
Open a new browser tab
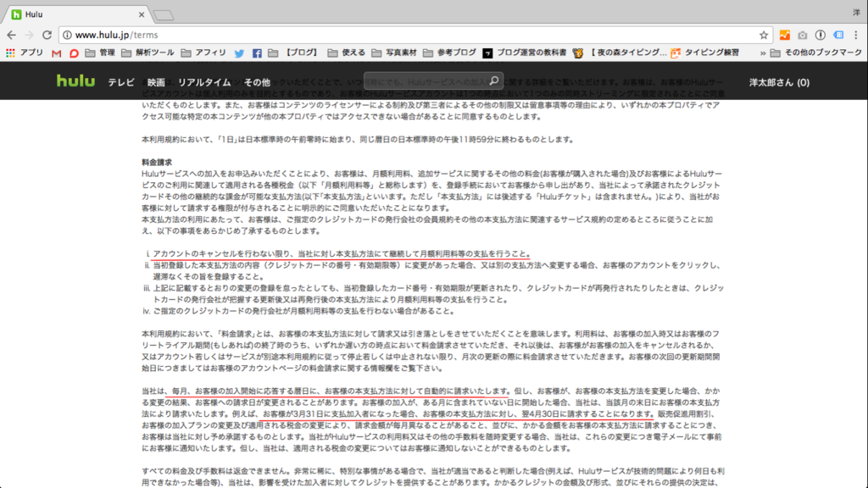(x=164, y=15)
